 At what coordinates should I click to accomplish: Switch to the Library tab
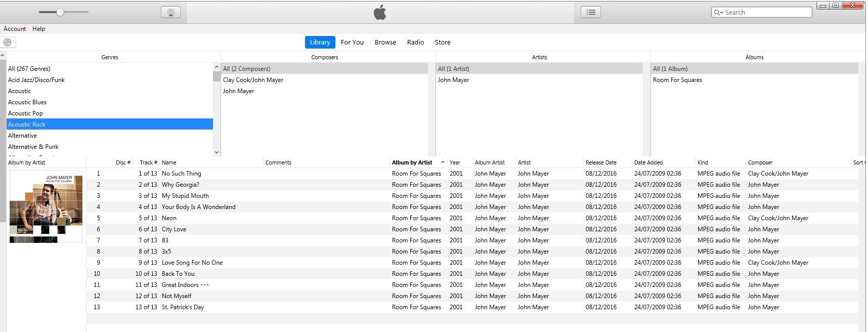[x=320, y=43]
